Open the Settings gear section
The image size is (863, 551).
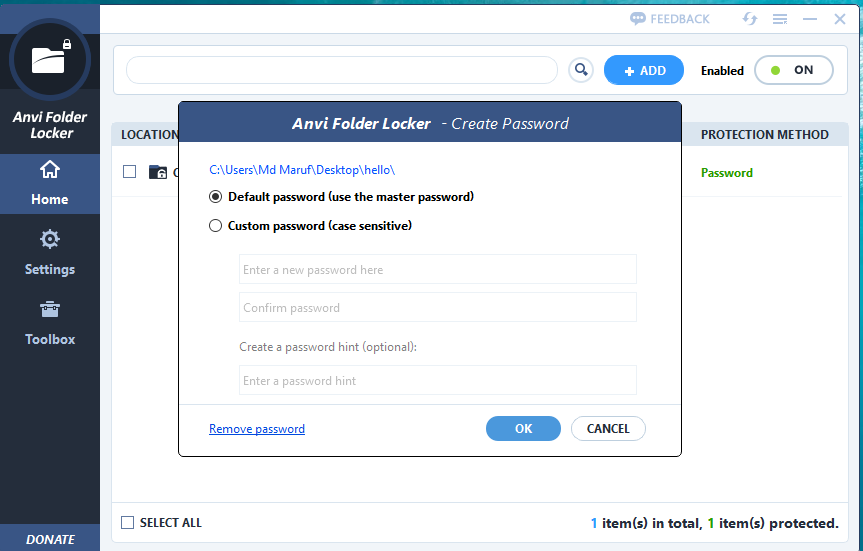coord(50,251)
